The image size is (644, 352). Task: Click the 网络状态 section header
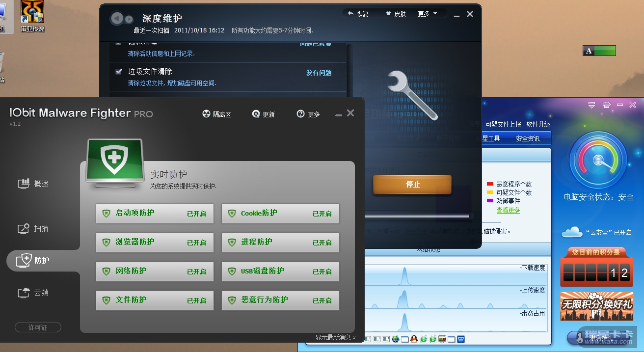[428, 250]
